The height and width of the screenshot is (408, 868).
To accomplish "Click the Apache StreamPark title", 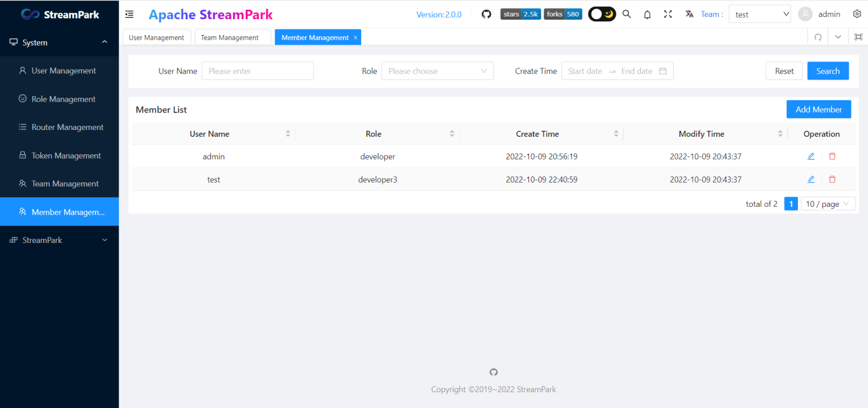I will 211,15.
